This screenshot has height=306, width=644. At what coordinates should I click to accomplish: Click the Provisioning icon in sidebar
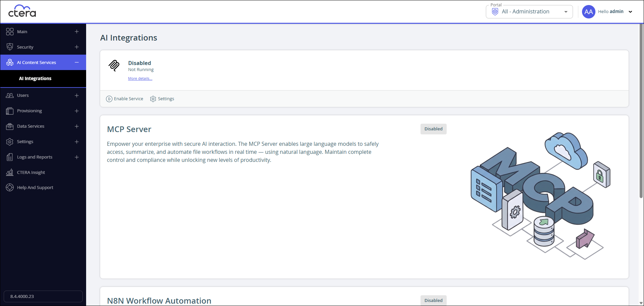[10, 111]
